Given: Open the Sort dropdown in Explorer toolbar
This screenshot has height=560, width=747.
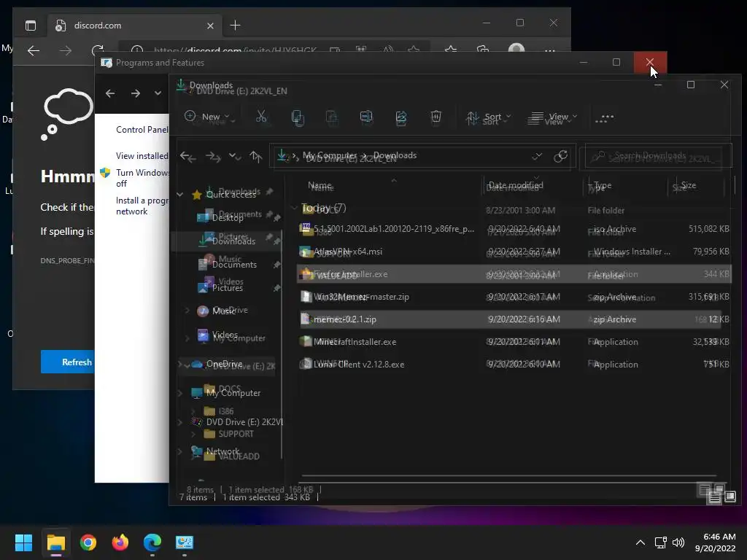Looking at the screenshot, I should click(x=488, y=117).
